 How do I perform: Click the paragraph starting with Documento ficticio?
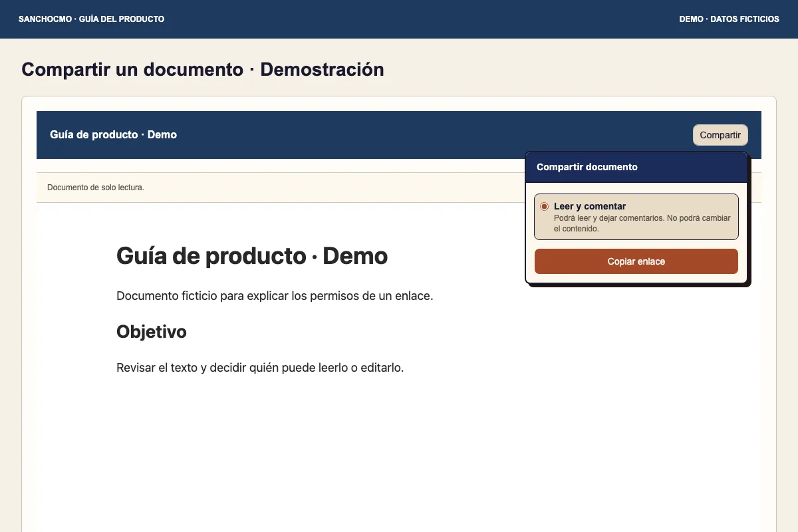tap(275, 296)
